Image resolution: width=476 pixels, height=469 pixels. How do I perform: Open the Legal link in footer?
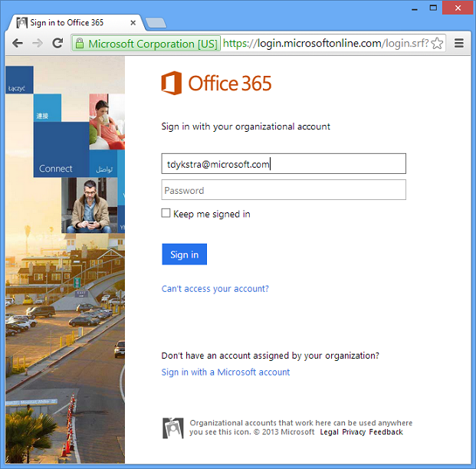click(x=329, y=432)
